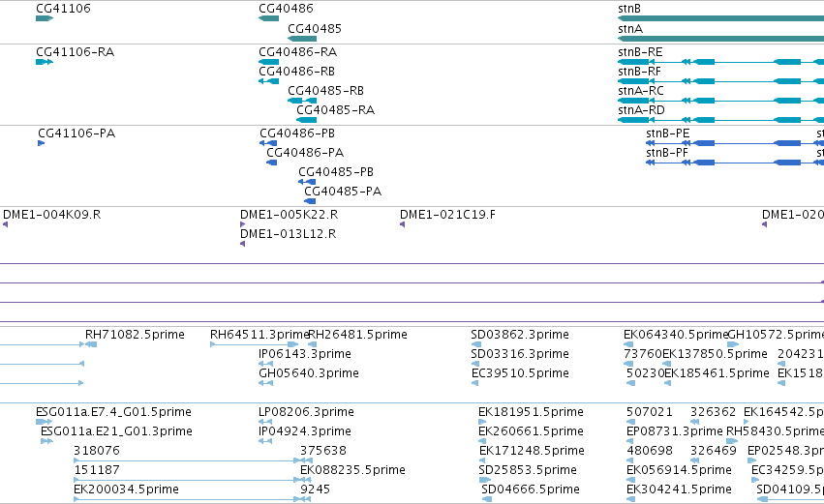Select the ESG011a.E21_G01.3prime EST
The image size is (824, 504).
click(x=46, y=441)
